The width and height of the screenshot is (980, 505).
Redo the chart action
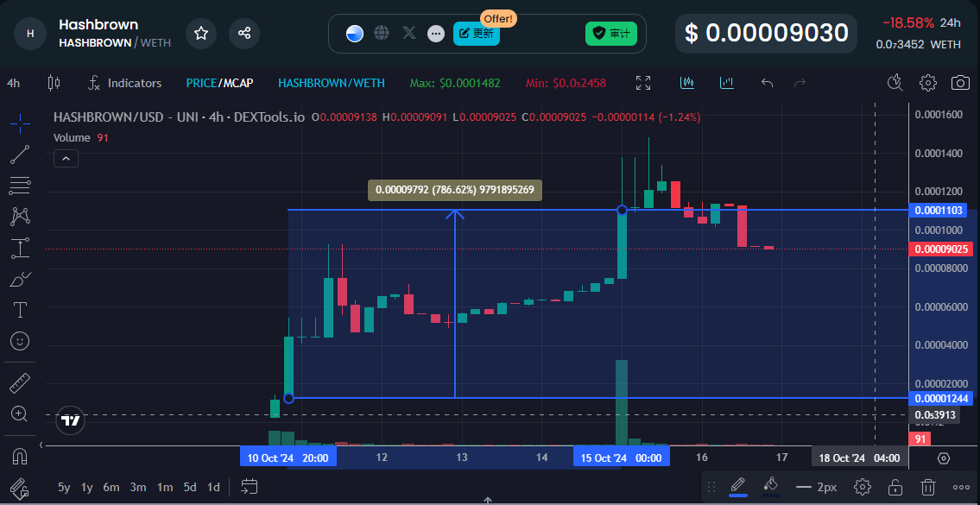point(800,83)
